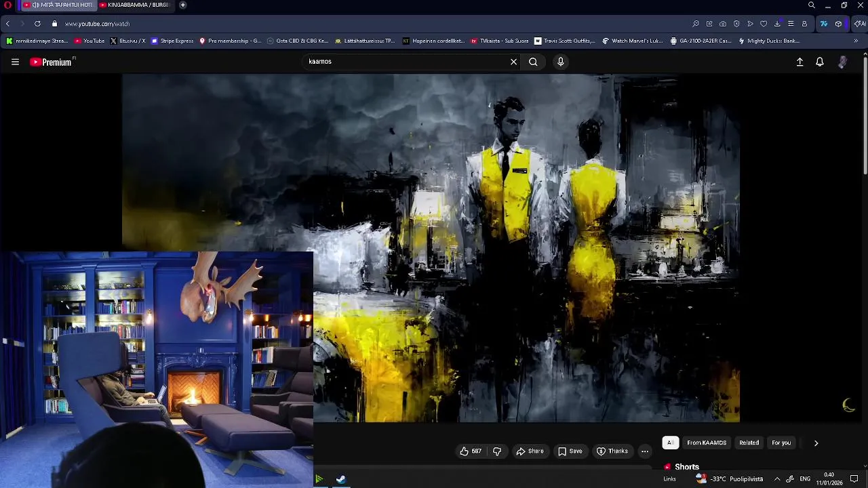Open find-in-page zoom icon in address bar
The width and height of the screenshot is (868, 488).
coord(696,24)
